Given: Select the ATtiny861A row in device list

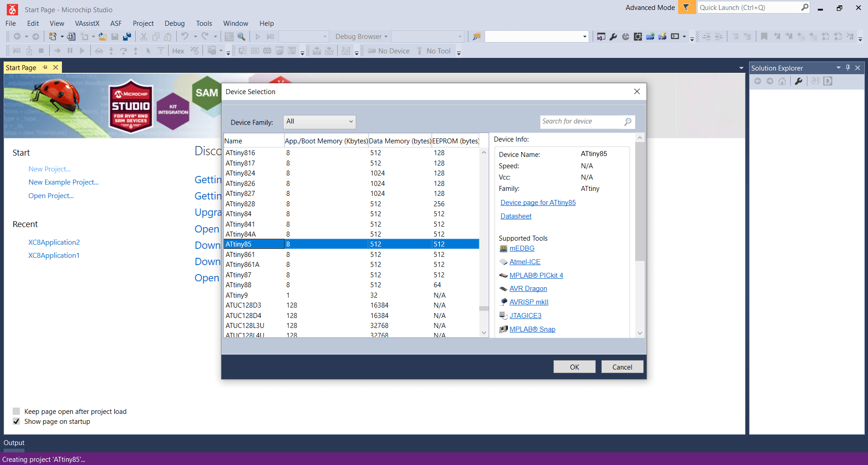Looking at the screenshot, I should point(352,265).
